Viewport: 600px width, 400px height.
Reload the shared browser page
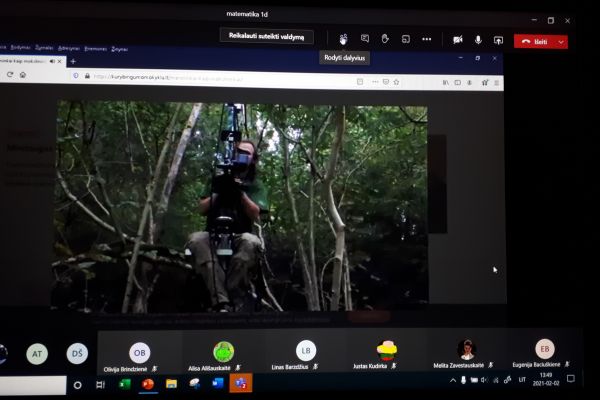pos(10,74)
